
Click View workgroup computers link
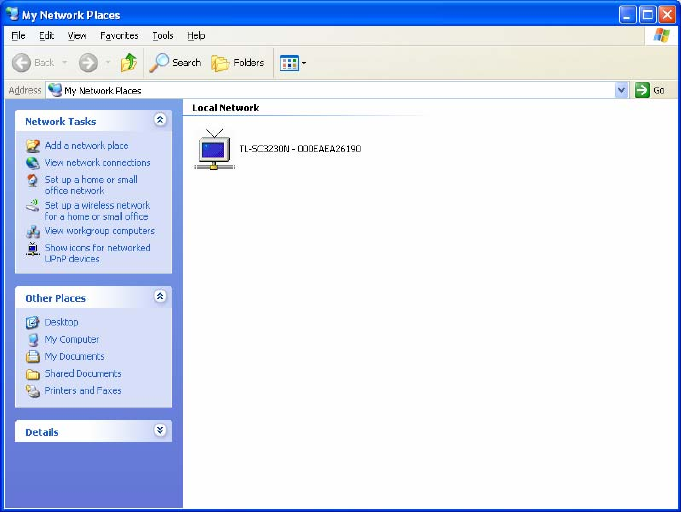pyautogui.click(x=100, y=231)
